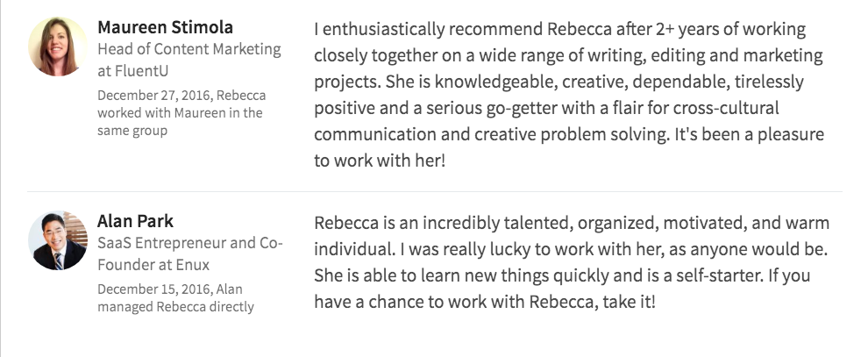Click the word self-starter in Alan's recommendation
This screenshot has width=868, height=357.
coord(719,275)
